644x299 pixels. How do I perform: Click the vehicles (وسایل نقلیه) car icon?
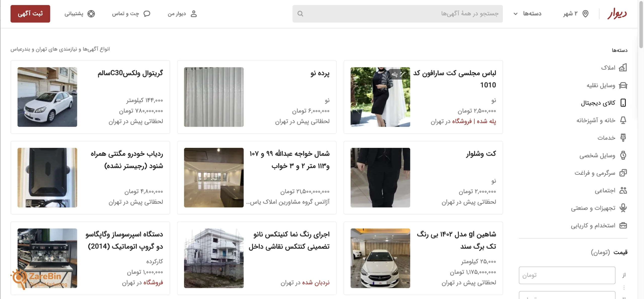click(x=623, y=85)
